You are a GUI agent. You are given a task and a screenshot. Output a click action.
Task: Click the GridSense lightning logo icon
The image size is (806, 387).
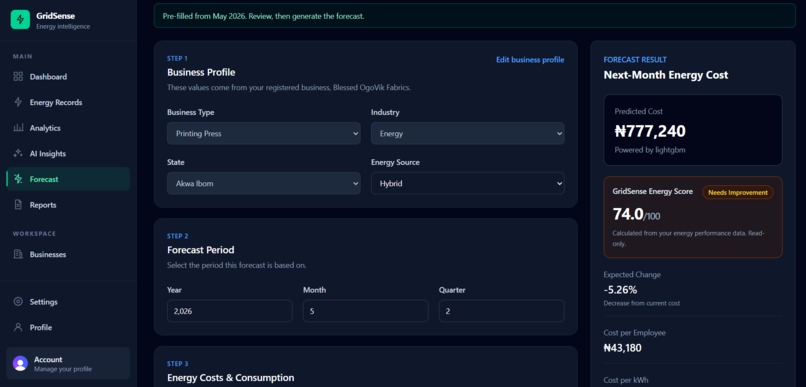coord(20,20)
